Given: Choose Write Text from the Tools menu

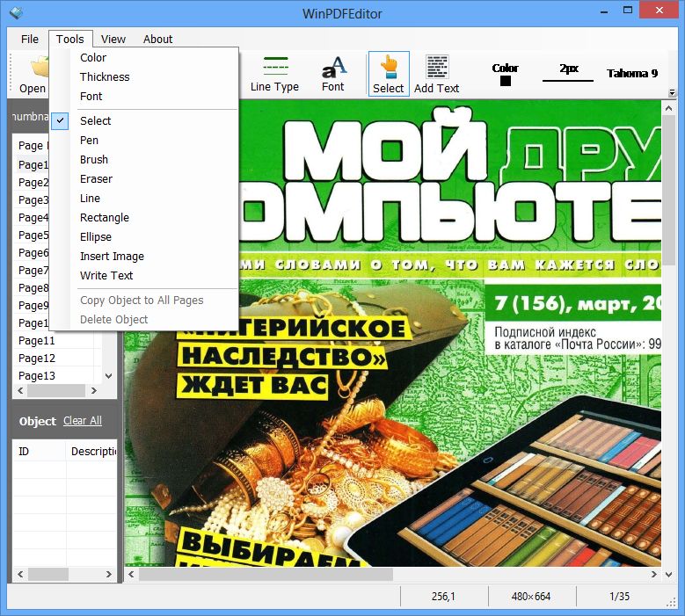Looking at the screenshot, I should click(x=144, y=275).
